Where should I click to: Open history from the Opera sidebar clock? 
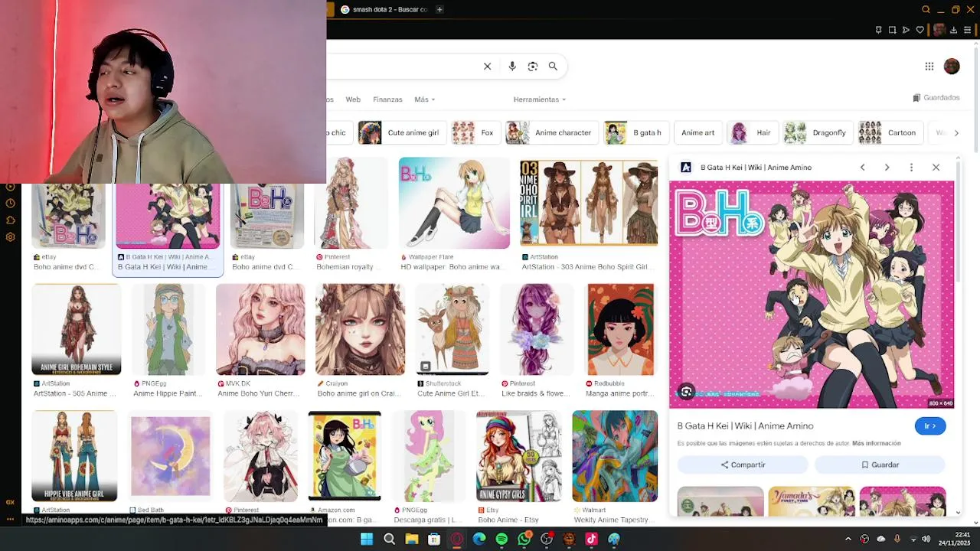(x=10, y=204)
